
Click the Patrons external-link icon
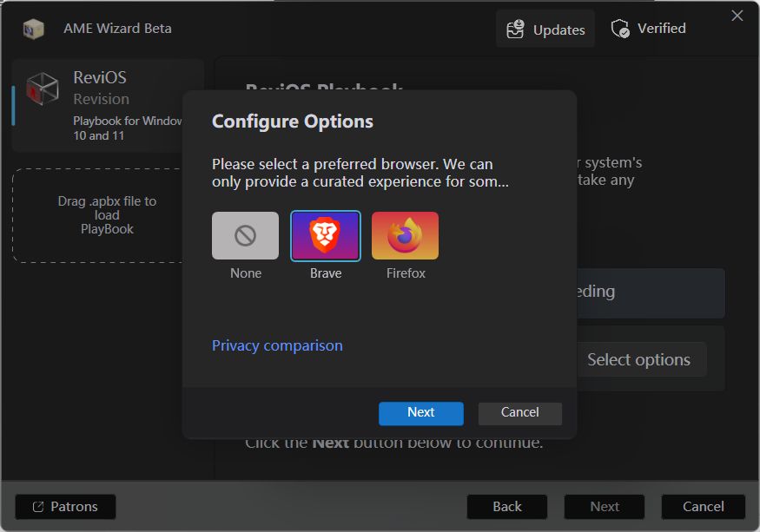coord(38,507)
